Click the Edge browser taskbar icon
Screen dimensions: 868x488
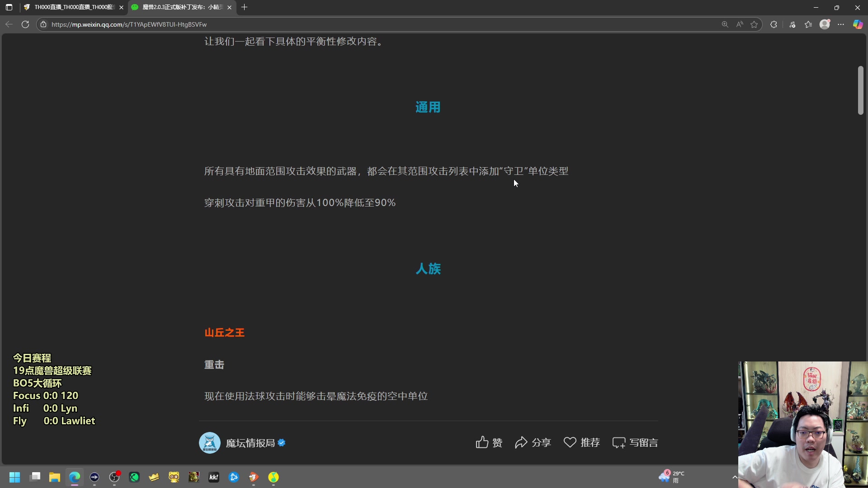(x=75, y=477)
